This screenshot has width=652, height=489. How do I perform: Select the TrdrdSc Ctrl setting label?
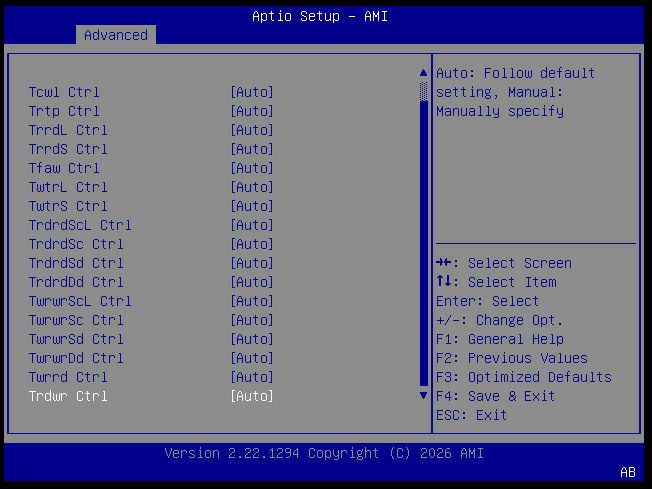(x=76, y=244)
